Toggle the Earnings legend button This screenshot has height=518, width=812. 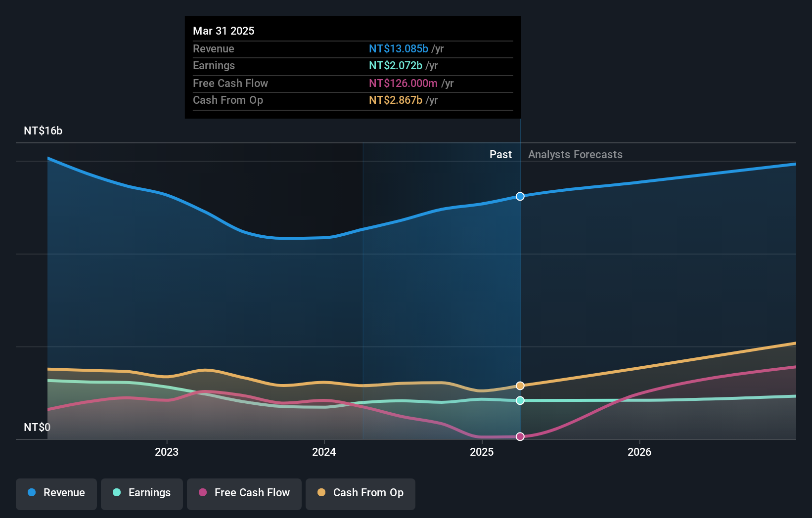point(142,494)
